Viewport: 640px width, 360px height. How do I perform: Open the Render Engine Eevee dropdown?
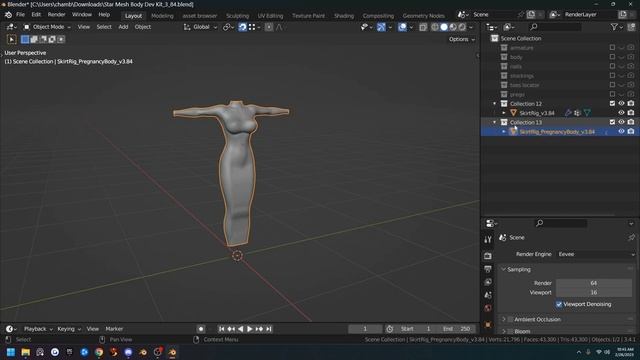tap(596, 254)
